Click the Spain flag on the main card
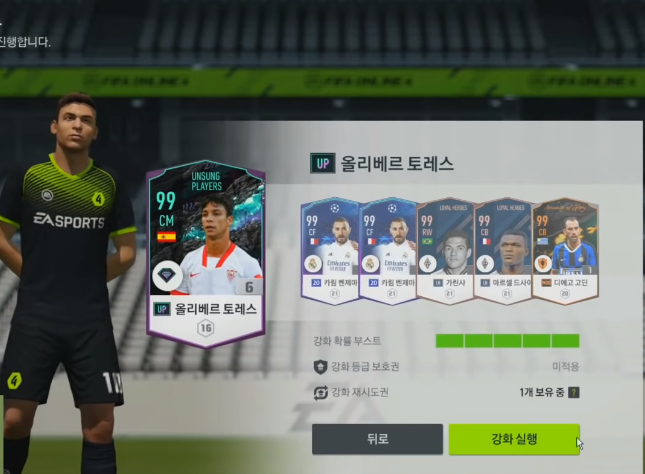This screenshot has width=645, height=474. click(167, 237)
